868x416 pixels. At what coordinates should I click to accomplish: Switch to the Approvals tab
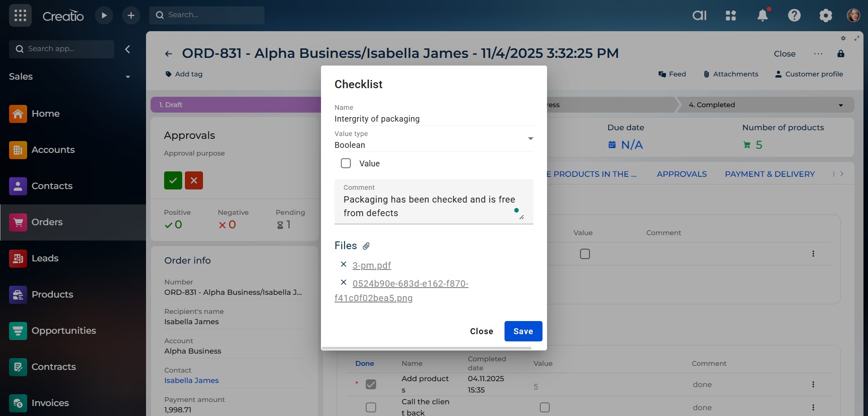click(x=681, y=174)
